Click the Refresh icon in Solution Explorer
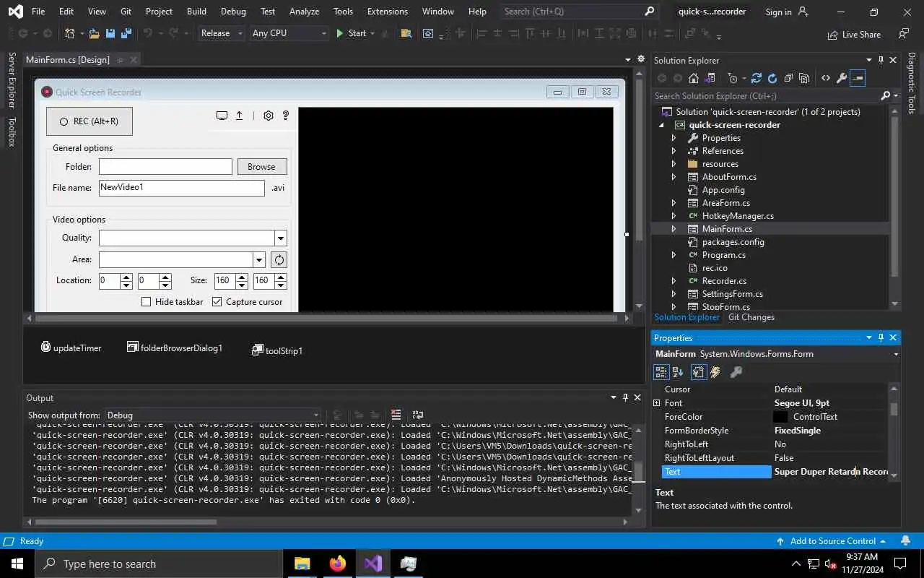Screen dimensions: 924x578 [x=772, y=78]
